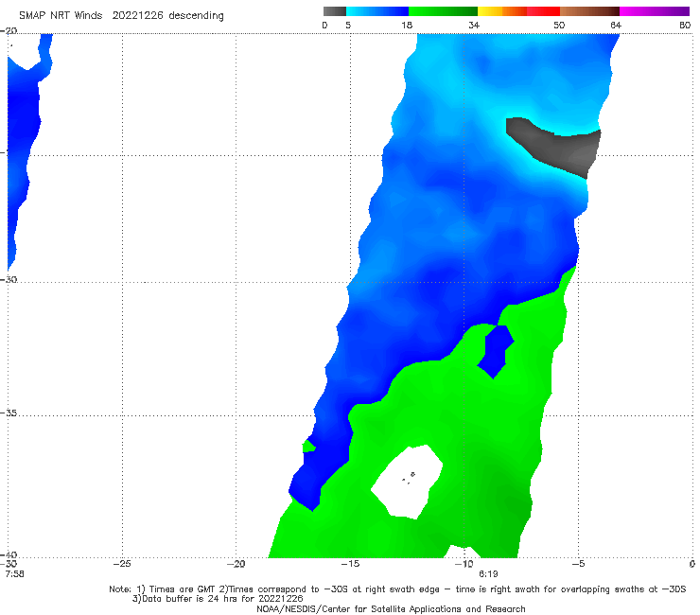Click the '-10' longitude axis label

point(464,564)
